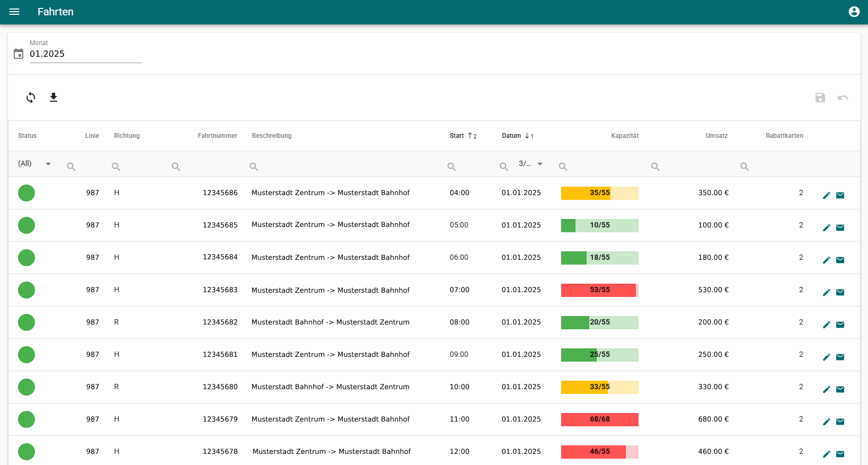
Task: Click the 05:00 start time cell
Action: coord(459,225)
